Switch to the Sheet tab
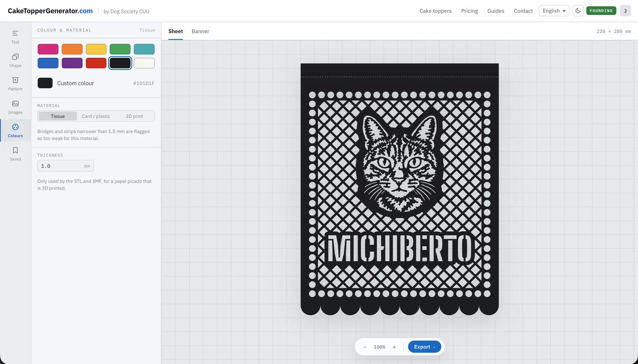The height and width of the screenshot is (364, 638). (x=175, y=31)
